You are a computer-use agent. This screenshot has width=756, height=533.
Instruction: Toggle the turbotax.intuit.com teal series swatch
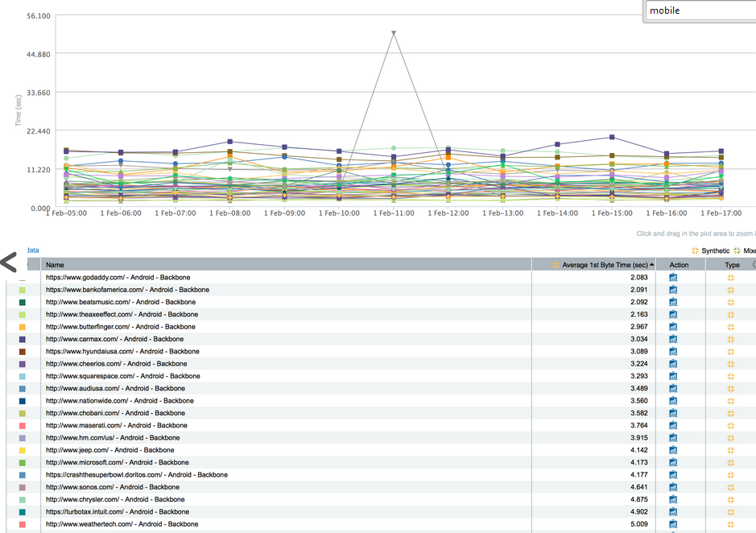pyautogui.click(x=23, y=512)
